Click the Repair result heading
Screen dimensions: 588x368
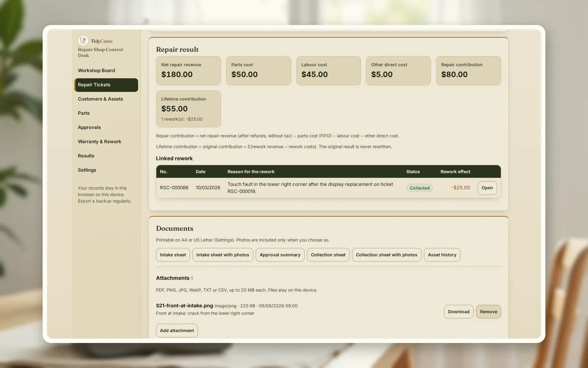pos(177,49)
